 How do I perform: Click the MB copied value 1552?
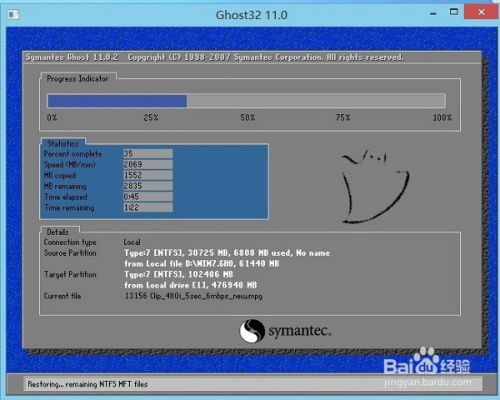click(x=148, y=175)
